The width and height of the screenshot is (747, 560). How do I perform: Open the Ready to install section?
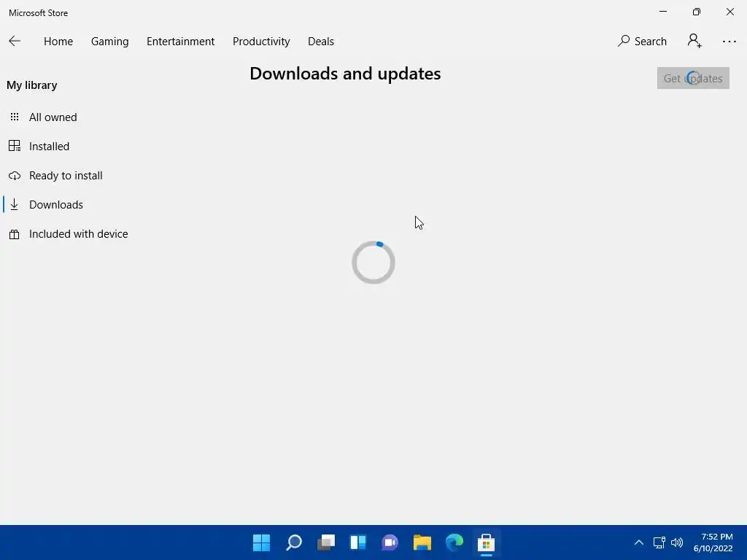[66, 176]
